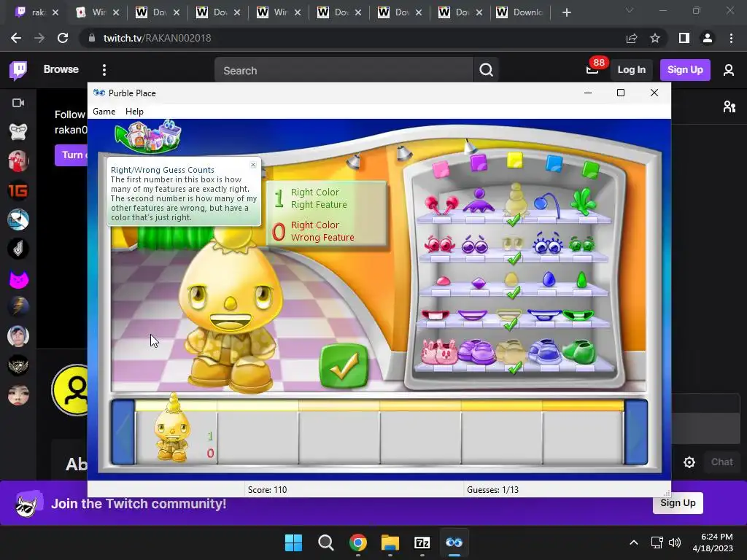Viewport: 747px width, 560px height.
Task: Select the purple color swatch on shelf
Action: [x=479, y=163]
